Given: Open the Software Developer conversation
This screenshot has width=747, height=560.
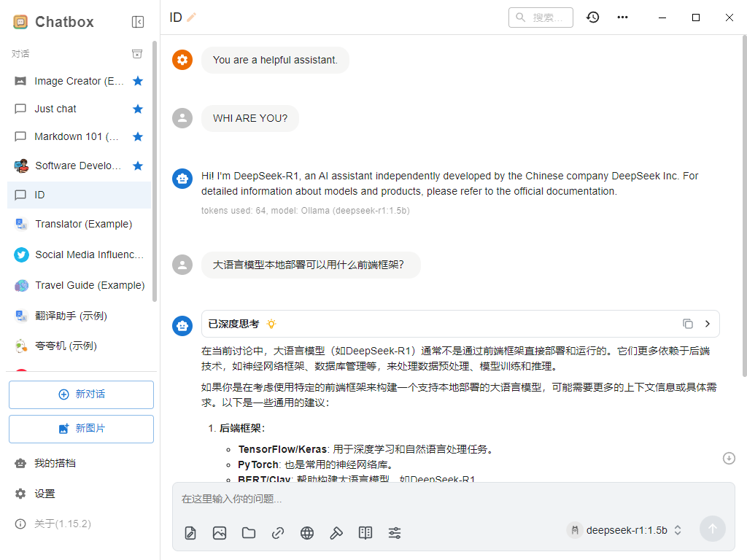Looking at the screenshot, I should click(79, 166).
